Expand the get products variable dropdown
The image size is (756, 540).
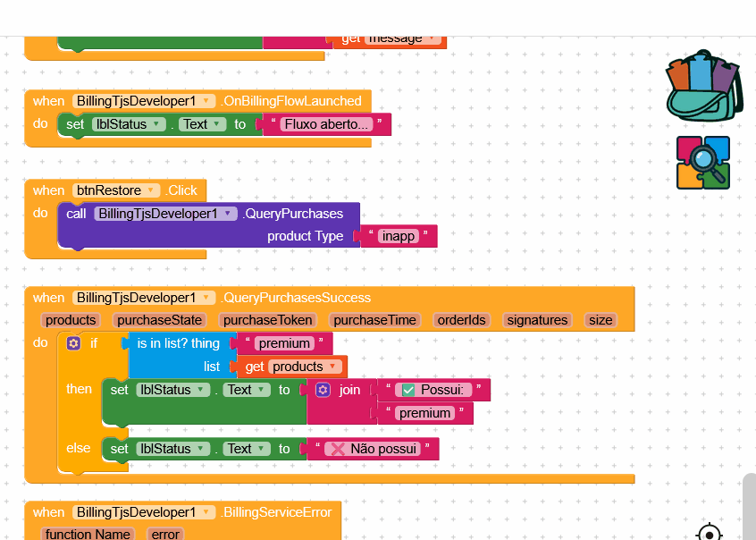pos(332,367)
